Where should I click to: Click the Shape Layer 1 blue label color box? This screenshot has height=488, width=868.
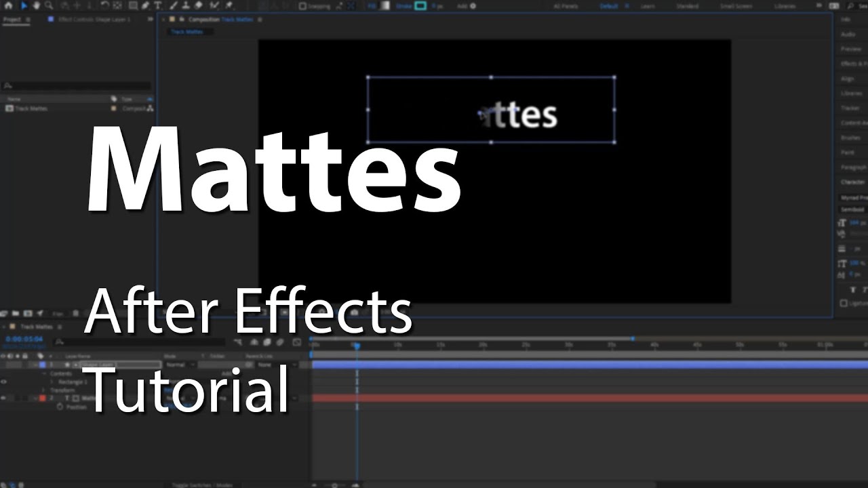(43, 365)
